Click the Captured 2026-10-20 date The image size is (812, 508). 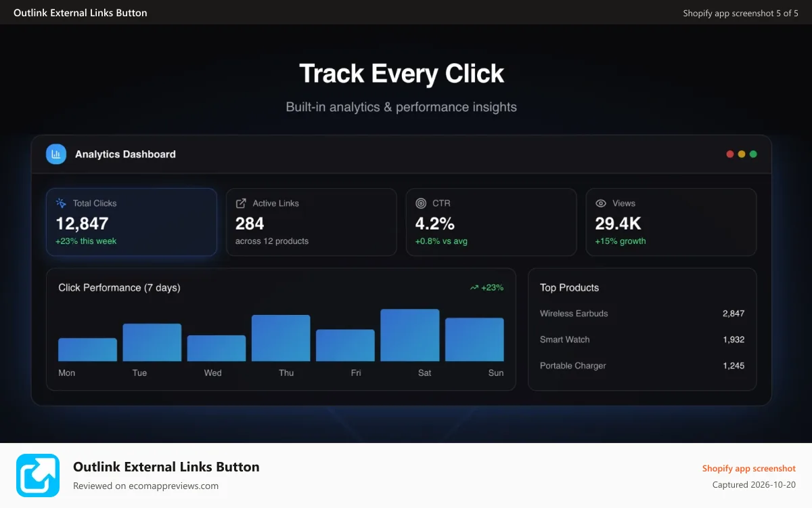tap(754, 485)
